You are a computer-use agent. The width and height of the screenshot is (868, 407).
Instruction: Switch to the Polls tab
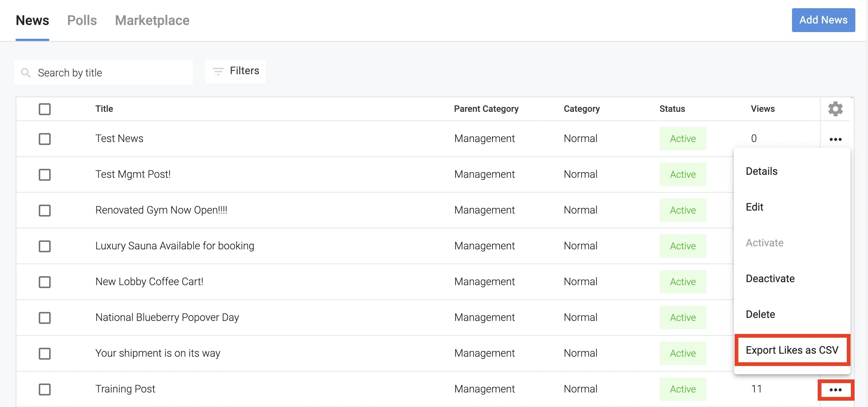(82, 20)
